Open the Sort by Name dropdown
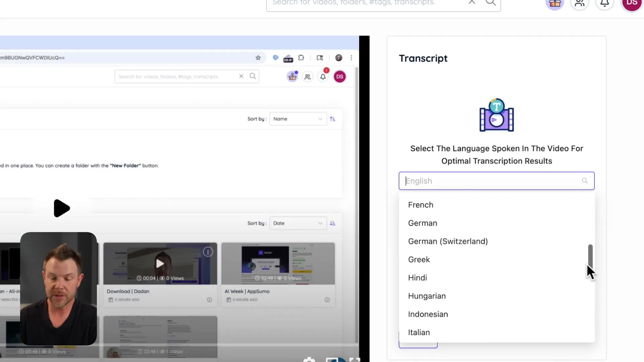644x362 pixels. (x=298, y=119)
